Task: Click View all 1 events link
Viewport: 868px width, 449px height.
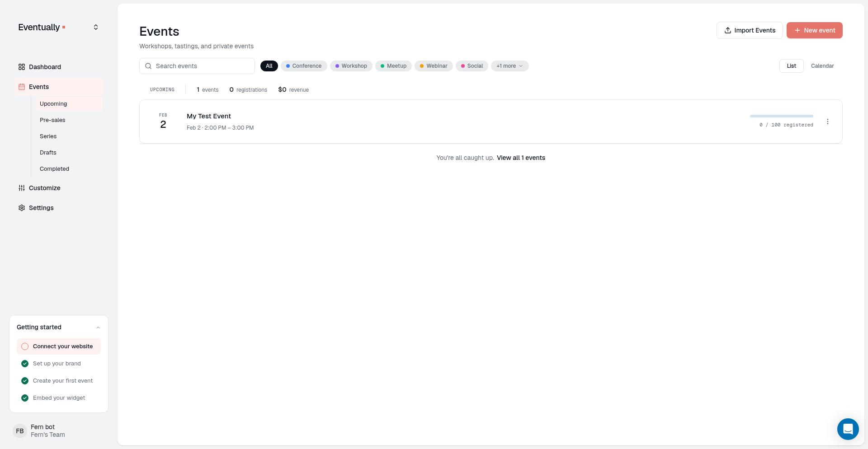Action: [x=521, y=158]
